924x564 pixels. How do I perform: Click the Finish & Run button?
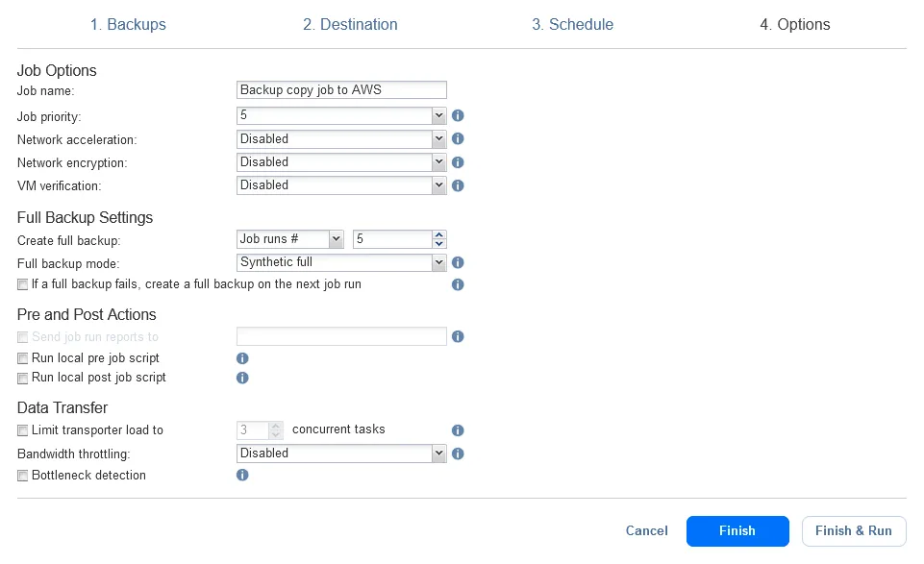[x=854, y=530]
